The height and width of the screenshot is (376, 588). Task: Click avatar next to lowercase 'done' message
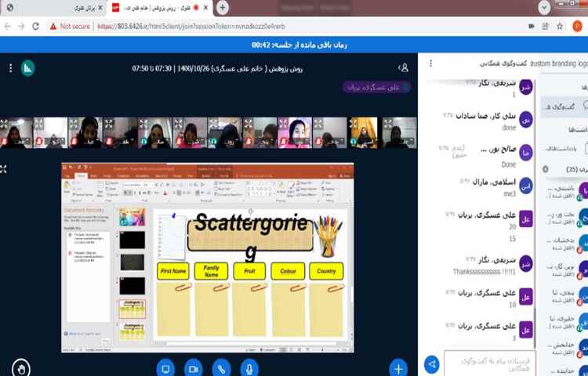tap(526, 120)
